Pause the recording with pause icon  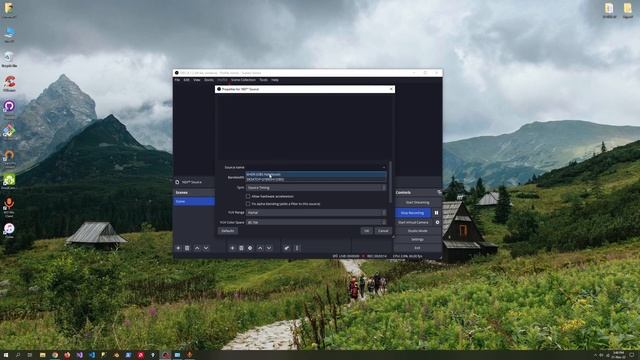point(436,213)
